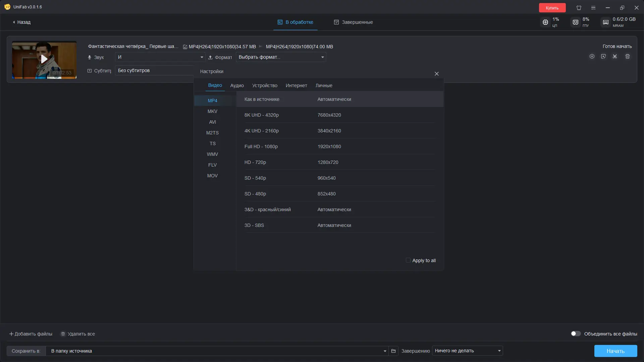Open the output folder browse icon
This screenshot has height=362, width=644.
pyautogui.click(x=393, y=351)
